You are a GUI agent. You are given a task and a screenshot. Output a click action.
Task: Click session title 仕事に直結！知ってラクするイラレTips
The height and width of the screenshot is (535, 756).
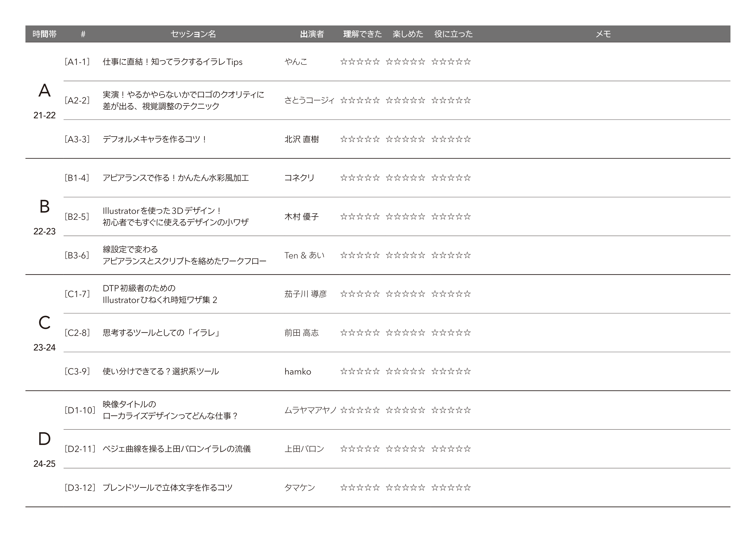pyautogui.click(x=173, y=62)
